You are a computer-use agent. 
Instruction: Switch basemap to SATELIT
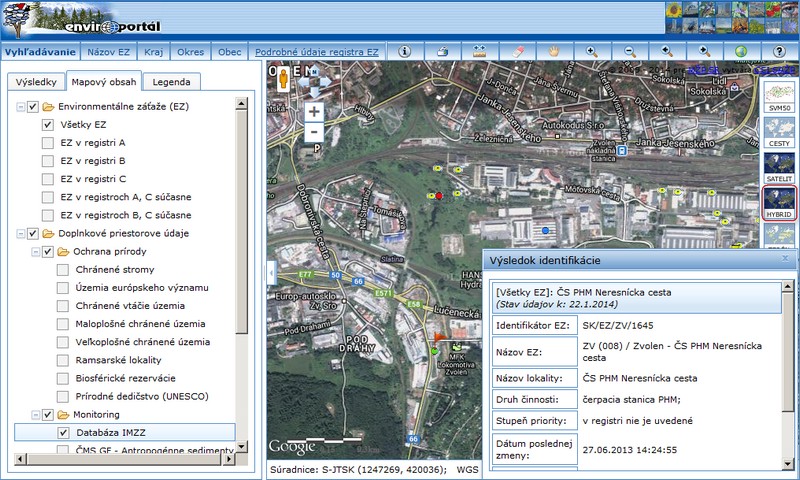tap(779, 168)
